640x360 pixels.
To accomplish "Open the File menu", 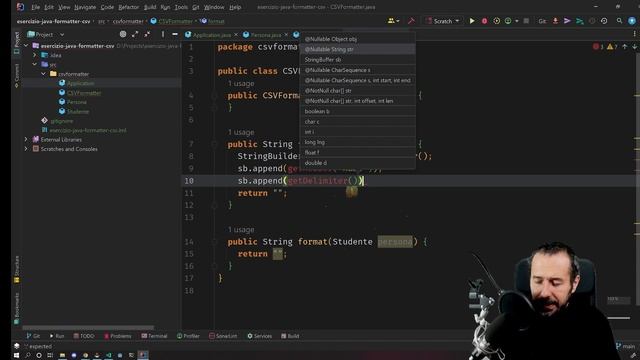I will (x=36, y=7).
